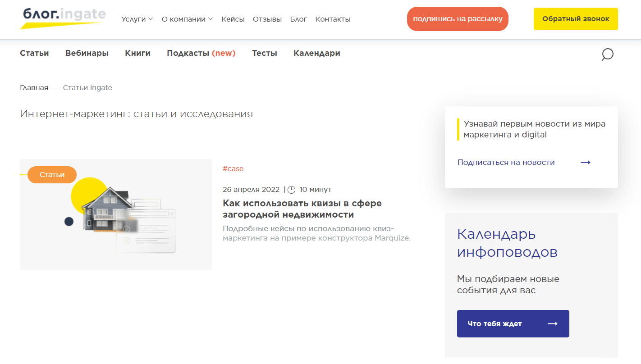Switch to the Вебинары tab
The width and height of the screenshot is (641, 364).
tap(87, 53)
